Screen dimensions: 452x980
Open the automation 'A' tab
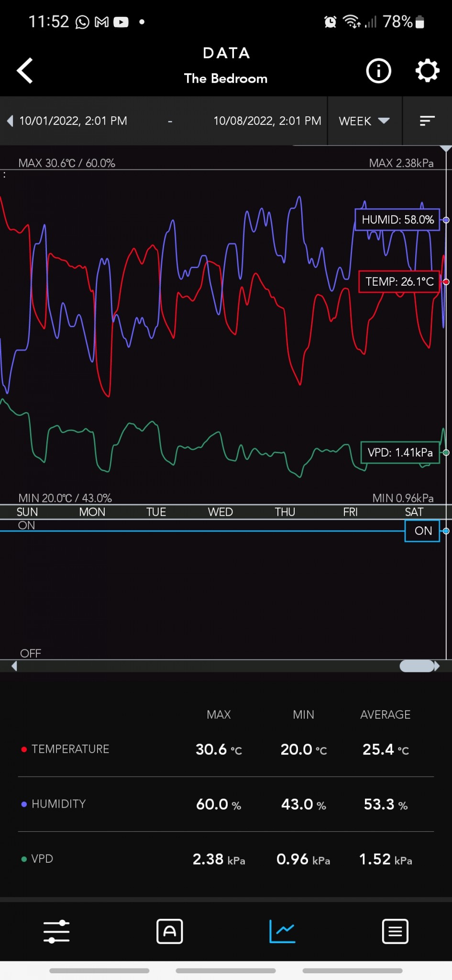point(169,931)
